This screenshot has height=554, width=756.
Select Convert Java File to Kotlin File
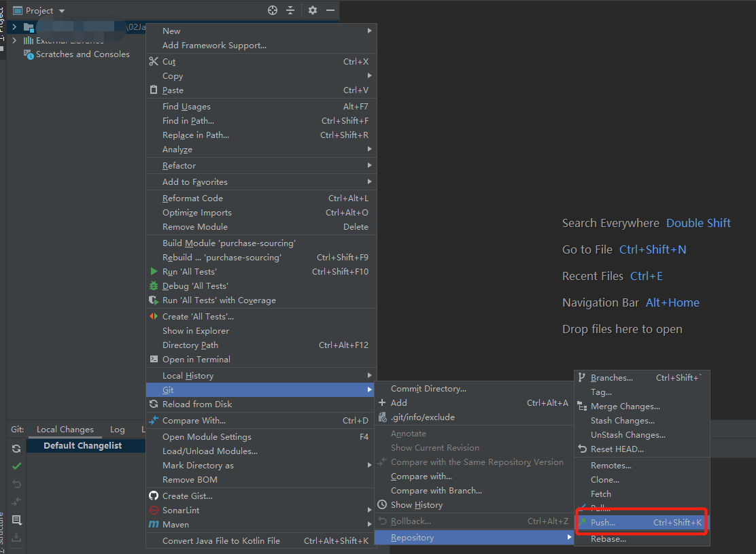pos(261,540)
